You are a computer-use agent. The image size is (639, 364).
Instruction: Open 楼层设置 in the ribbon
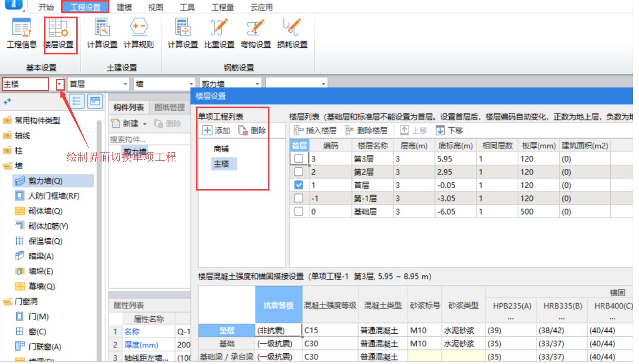pyautogui.click(x=59, y=34)
